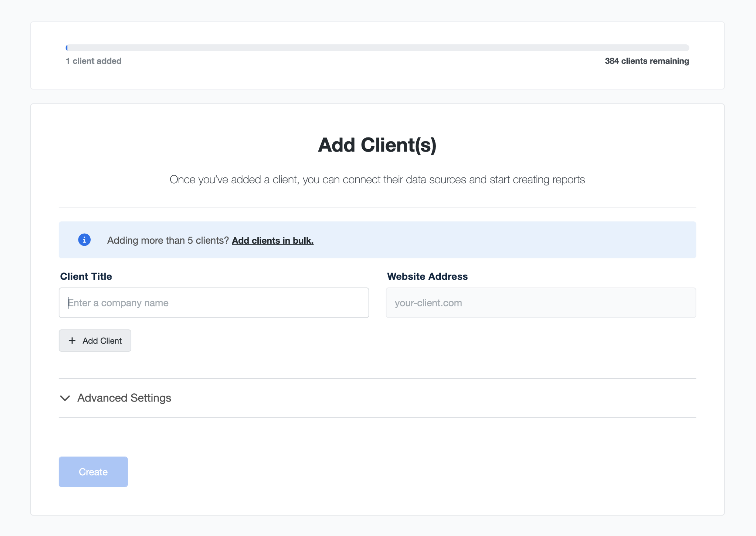This screenshot has height=536, width=756.
Task: Click the blue filled start of progress bar
Action: (x=67, y=48)
